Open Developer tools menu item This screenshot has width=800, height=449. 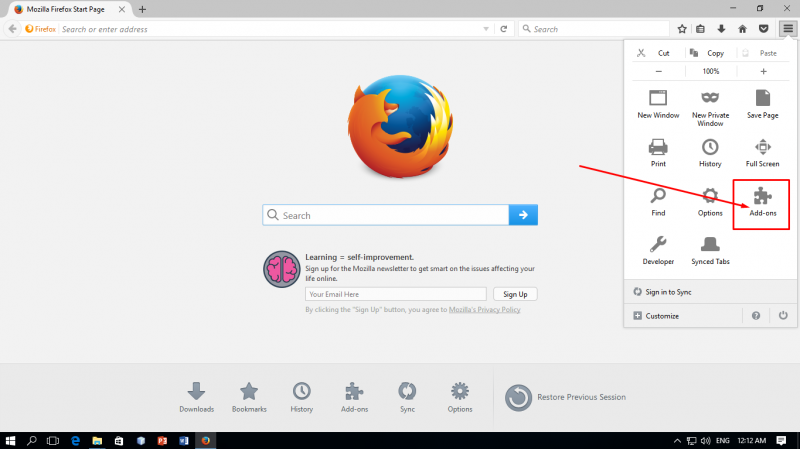click(658, 251)
